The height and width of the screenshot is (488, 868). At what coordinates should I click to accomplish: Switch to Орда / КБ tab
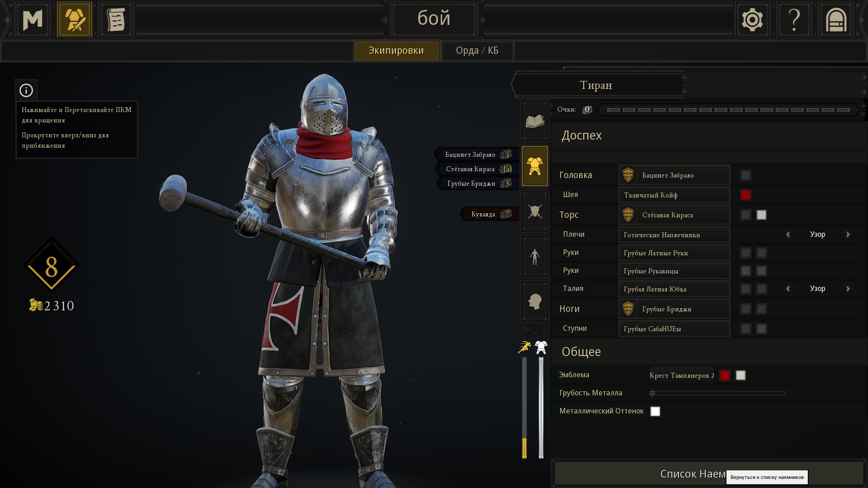(x=477, y=51)
